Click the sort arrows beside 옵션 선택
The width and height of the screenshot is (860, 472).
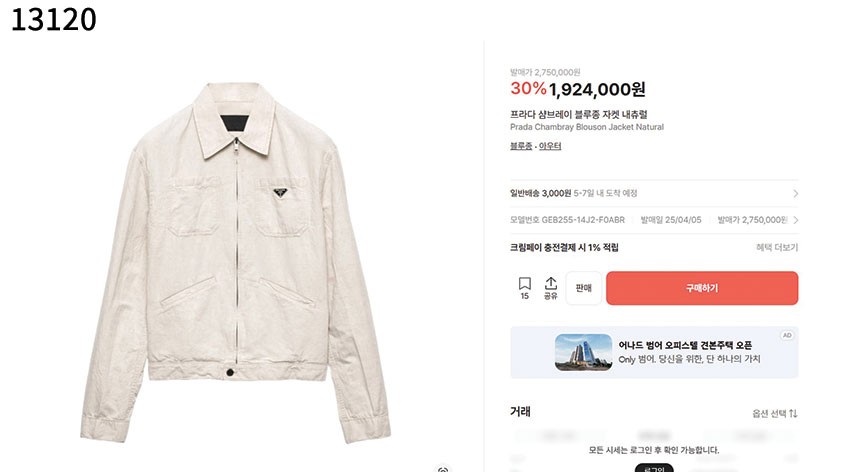point(793,413)
